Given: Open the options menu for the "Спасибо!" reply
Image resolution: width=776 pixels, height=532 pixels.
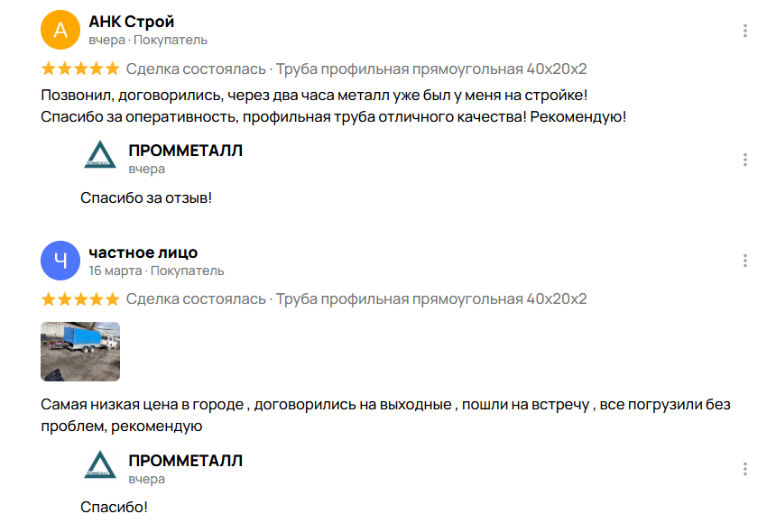Looking at the screenshot, I should (745, 470).
